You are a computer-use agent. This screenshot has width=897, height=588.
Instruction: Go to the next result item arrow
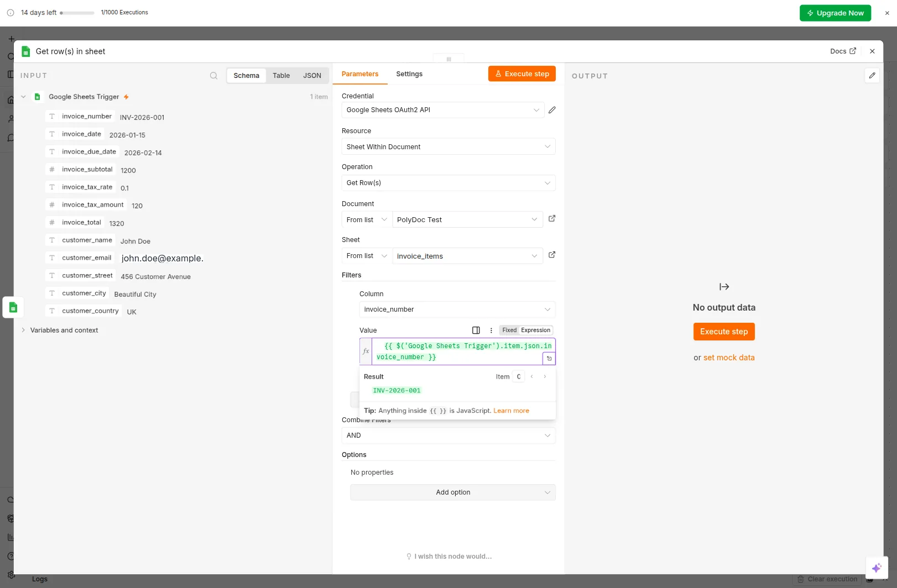pyautogui.click(x=545, y=377)
